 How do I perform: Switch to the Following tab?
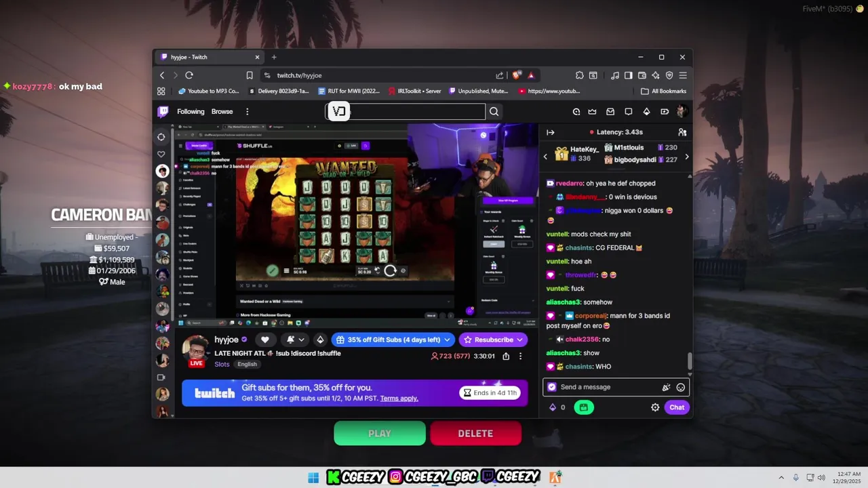[x=191, y=112]
